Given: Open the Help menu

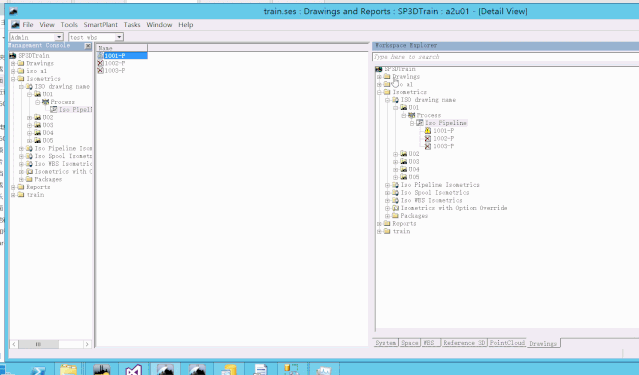Looking at the screenshot, I should pos(185,25).
